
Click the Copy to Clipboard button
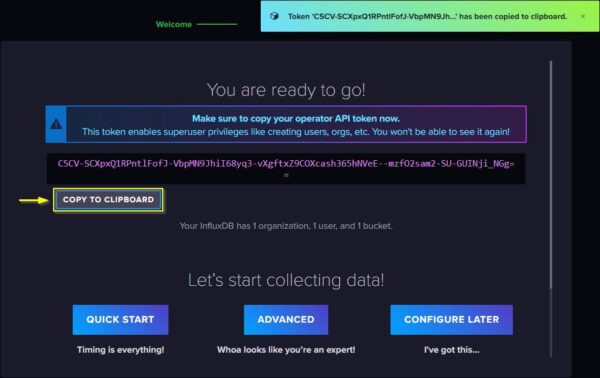pos(108,200)
